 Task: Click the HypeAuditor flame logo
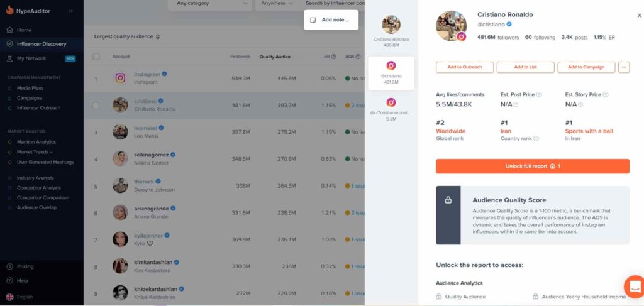(10, 11)
